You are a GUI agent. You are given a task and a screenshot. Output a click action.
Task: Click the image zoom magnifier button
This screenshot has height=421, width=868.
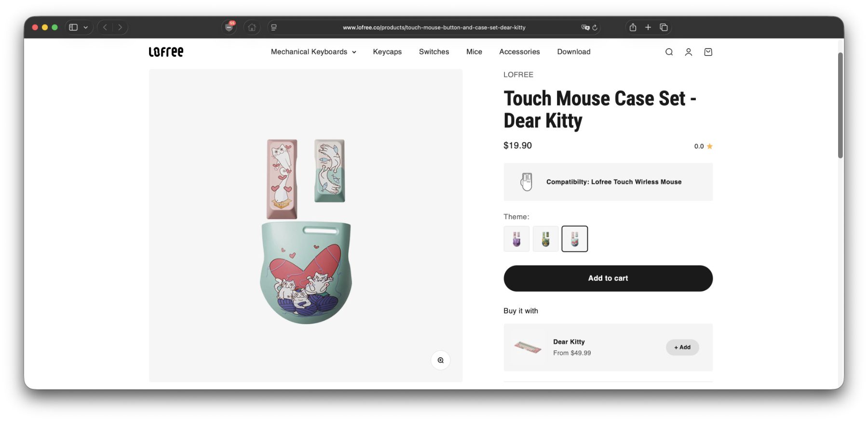(440, 360)
